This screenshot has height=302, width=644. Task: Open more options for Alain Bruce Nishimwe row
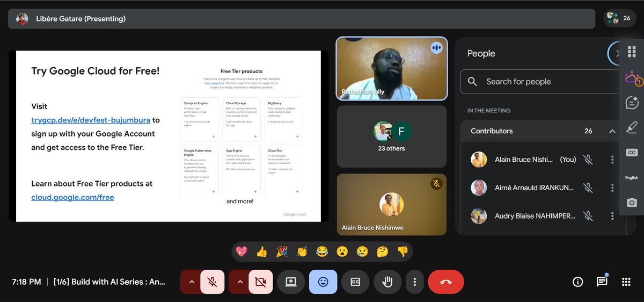612,160
